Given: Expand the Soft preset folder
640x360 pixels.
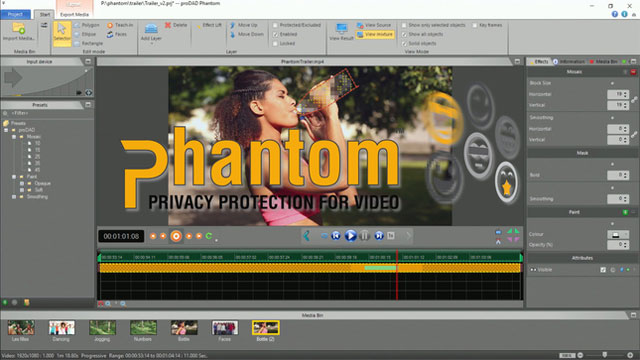Looking at the screenshot, I should point(22,190).
